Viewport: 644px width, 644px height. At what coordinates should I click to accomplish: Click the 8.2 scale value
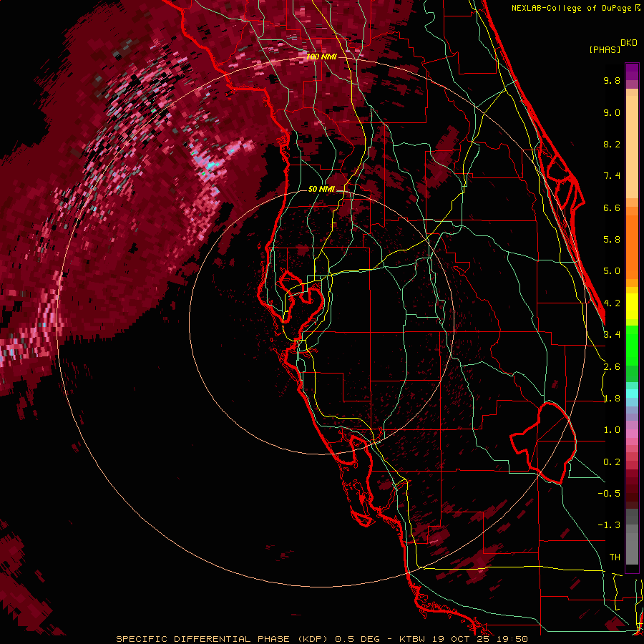612,144
